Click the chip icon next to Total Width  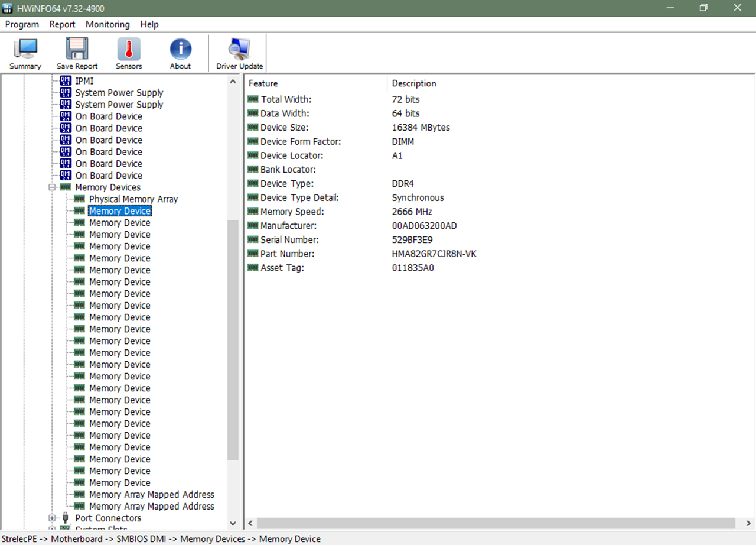point(253,99)
